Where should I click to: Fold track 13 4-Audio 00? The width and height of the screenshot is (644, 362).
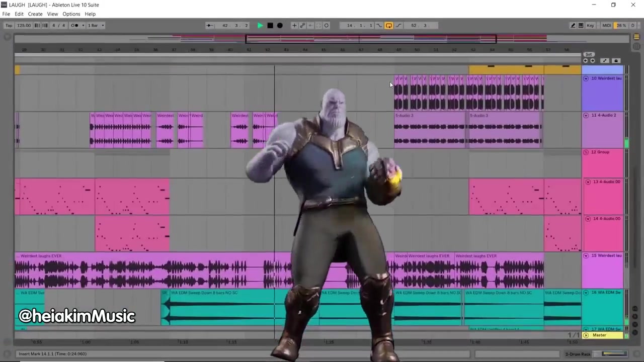pos(588,182)
